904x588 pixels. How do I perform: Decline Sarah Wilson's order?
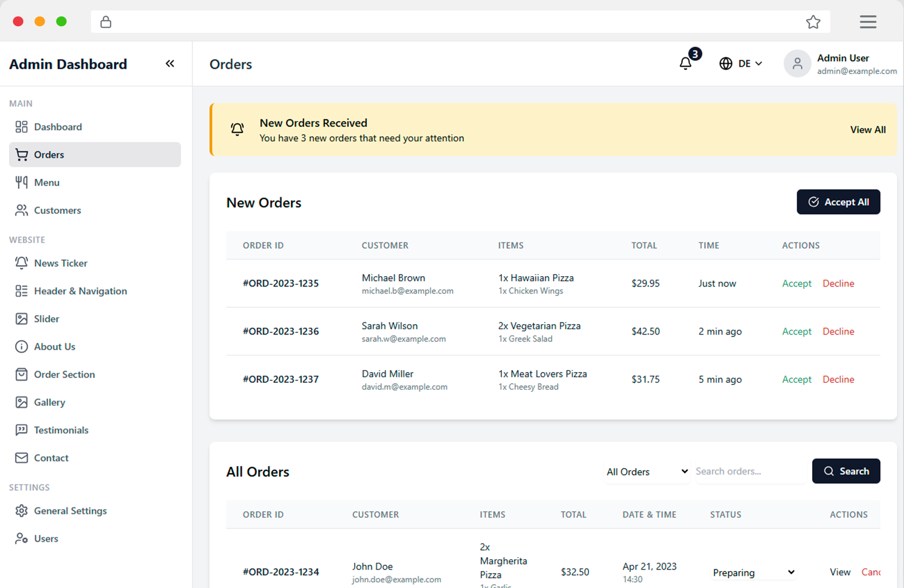[838, 331]
